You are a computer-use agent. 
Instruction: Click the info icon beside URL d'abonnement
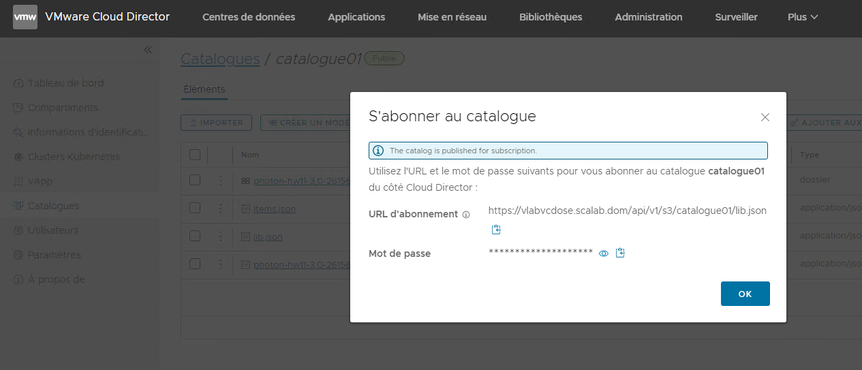[x=466, y=214]
